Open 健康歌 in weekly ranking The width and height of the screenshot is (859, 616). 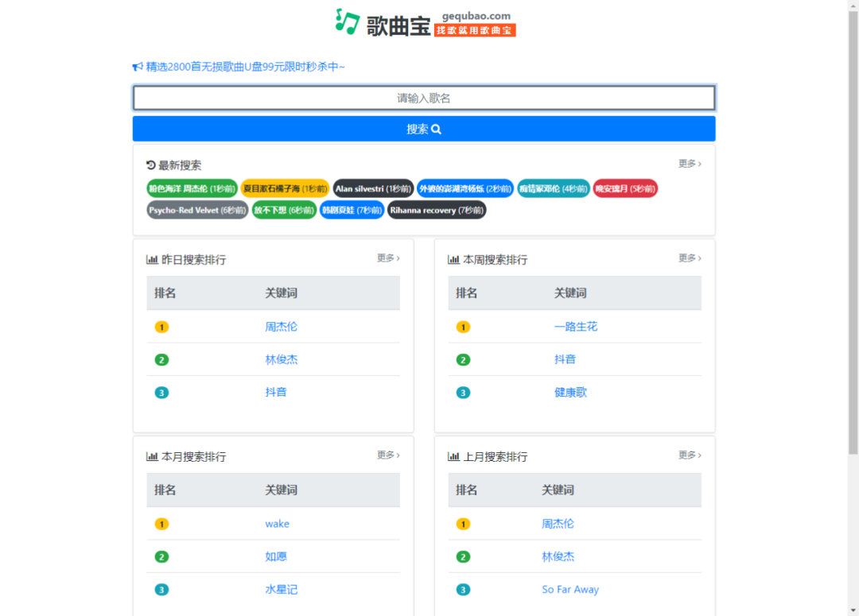[x=570, y=393]
